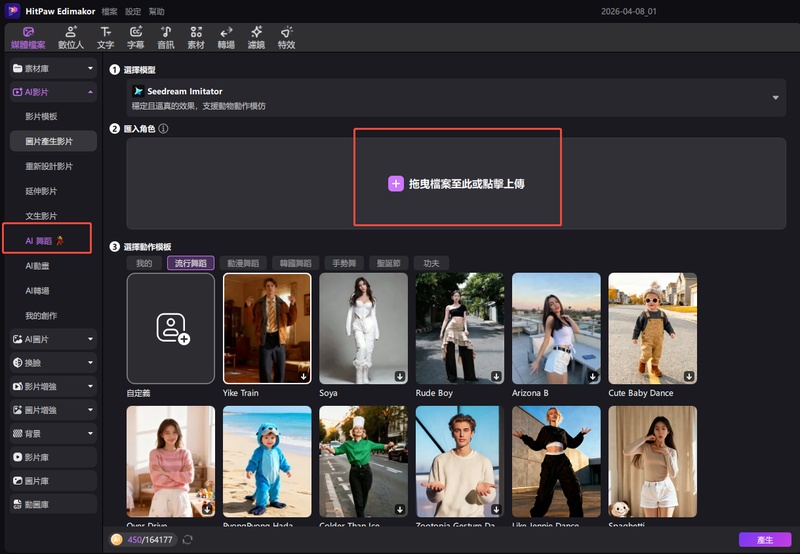Select the 文字 text tool

[x=106, y=38]
